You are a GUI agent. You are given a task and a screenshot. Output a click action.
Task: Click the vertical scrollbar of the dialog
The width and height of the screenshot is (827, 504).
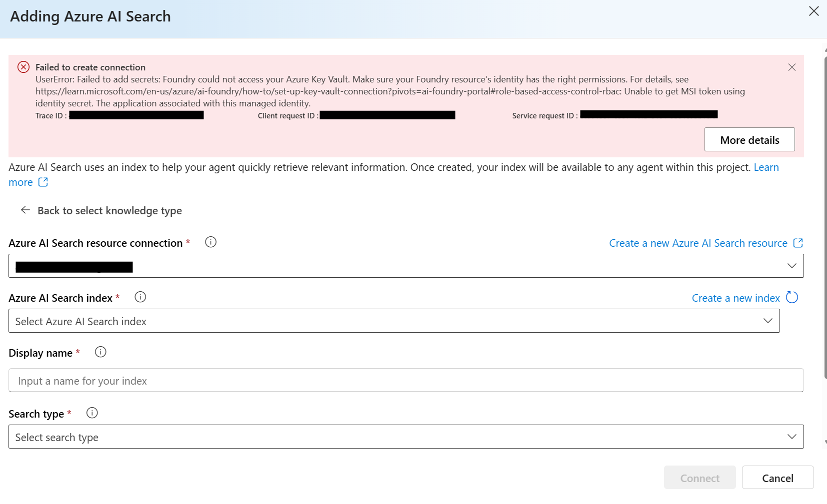click(x=825, y=217)
